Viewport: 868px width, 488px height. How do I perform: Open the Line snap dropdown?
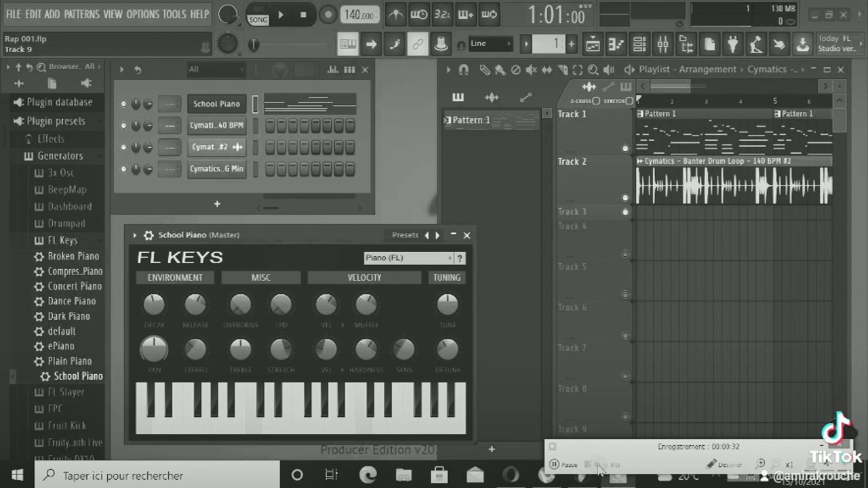pyautogui.click(x=490, y=43)
